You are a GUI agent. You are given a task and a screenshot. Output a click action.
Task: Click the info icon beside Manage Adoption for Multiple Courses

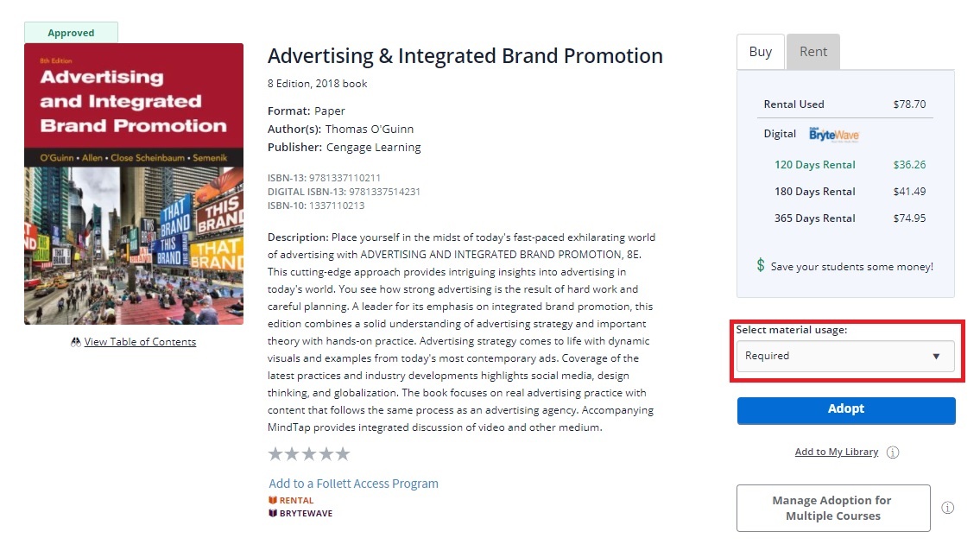click(x=947, y=508)
